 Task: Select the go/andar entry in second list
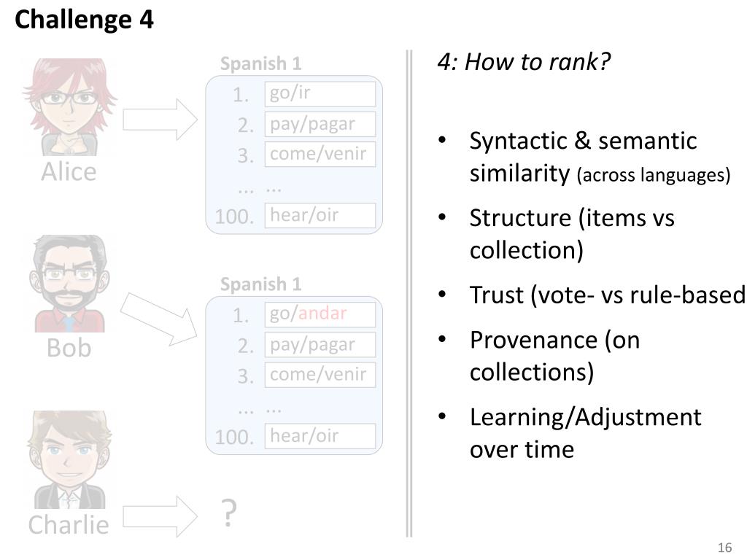point(320,314)
